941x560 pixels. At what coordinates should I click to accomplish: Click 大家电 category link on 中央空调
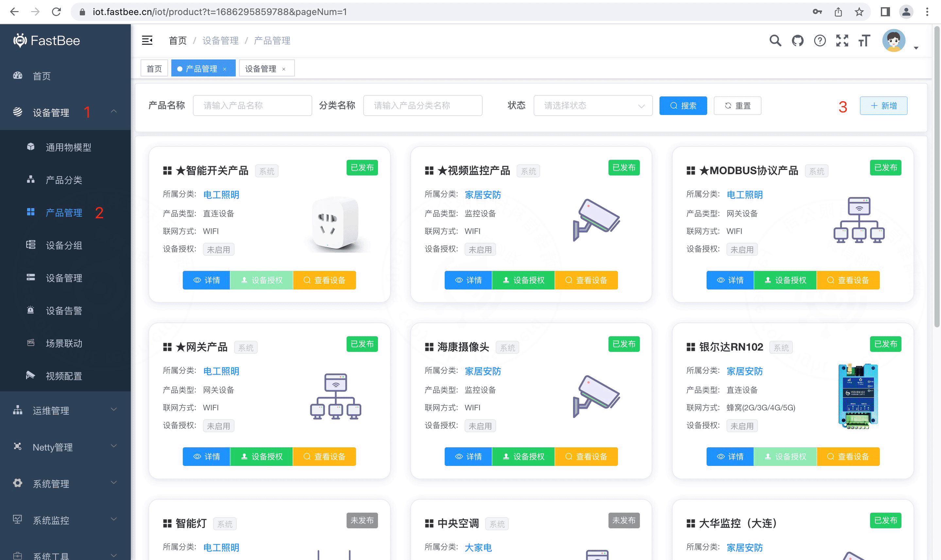(478, 547)
